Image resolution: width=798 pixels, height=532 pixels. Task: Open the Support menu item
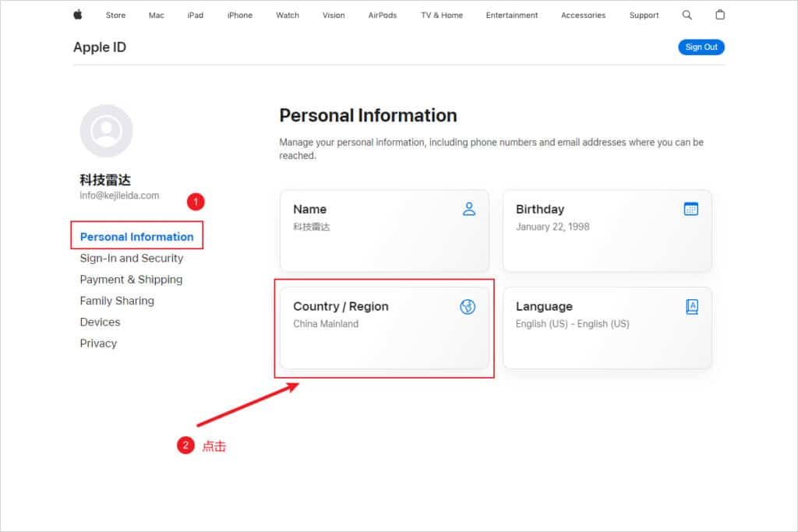click(x=644, y=14)
